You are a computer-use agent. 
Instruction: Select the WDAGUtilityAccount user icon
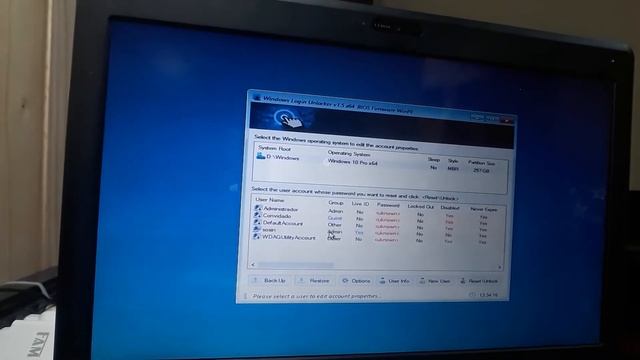[256, 236]
